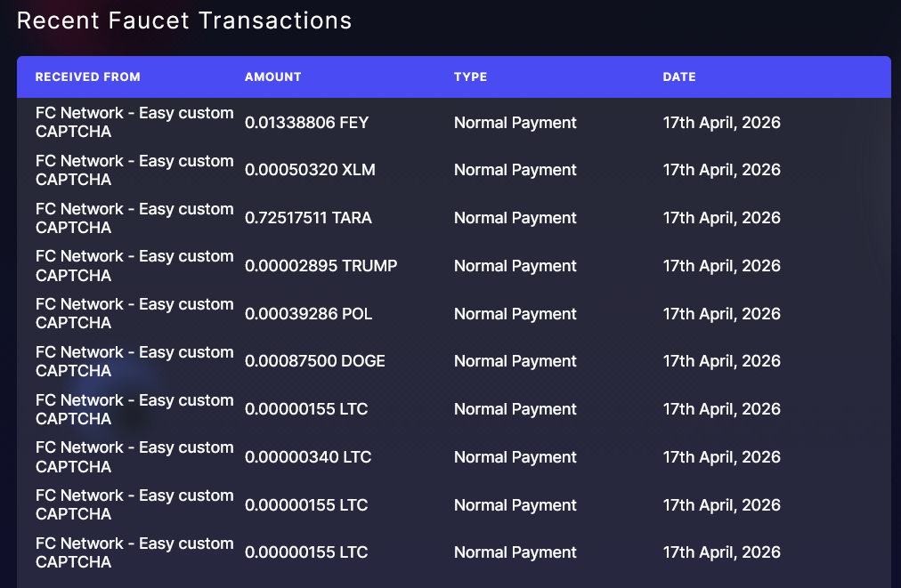Select the 0.00050320 XLM amount

click(x=311, y=170)
